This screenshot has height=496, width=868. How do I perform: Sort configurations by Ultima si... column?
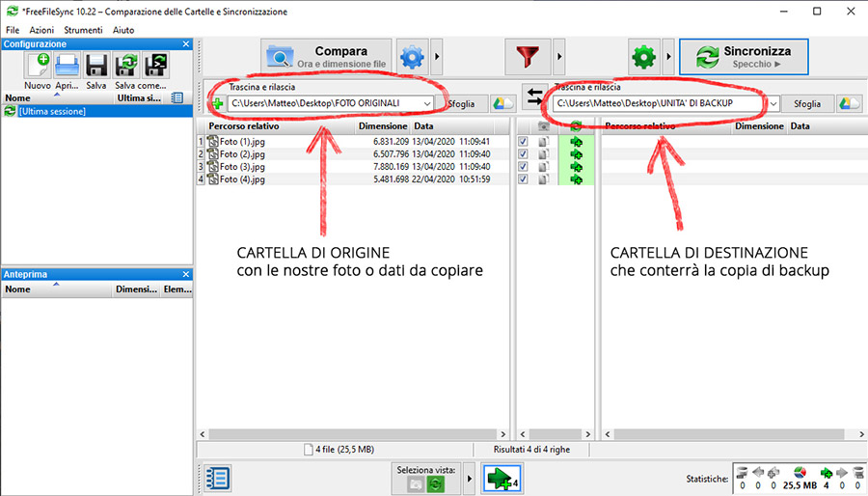pos(141,98)
